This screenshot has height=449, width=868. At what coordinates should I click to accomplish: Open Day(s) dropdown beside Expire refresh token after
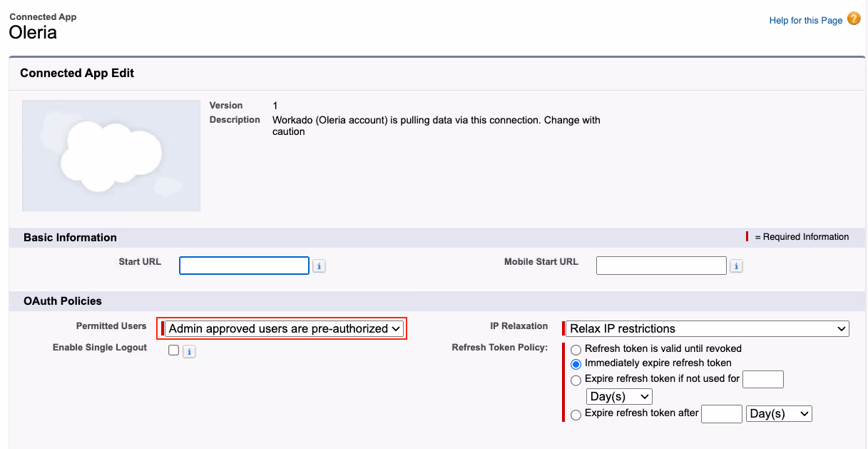coord(779,414)
